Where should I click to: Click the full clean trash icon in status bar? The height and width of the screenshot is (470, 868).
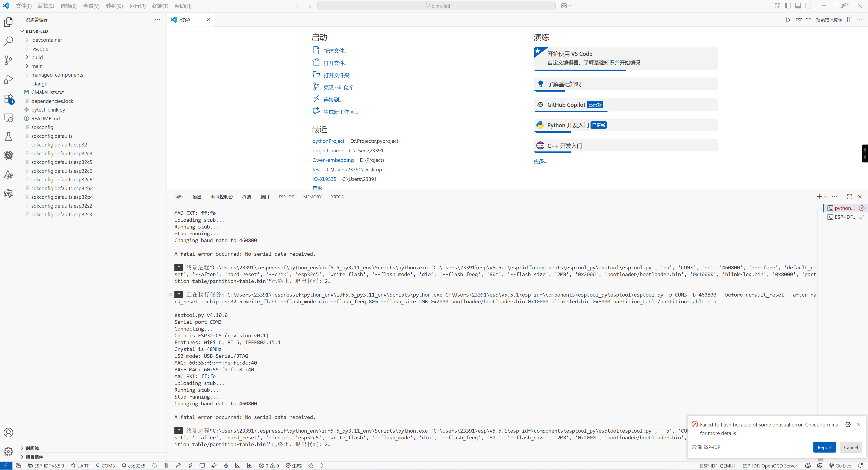tap(166, 465)
